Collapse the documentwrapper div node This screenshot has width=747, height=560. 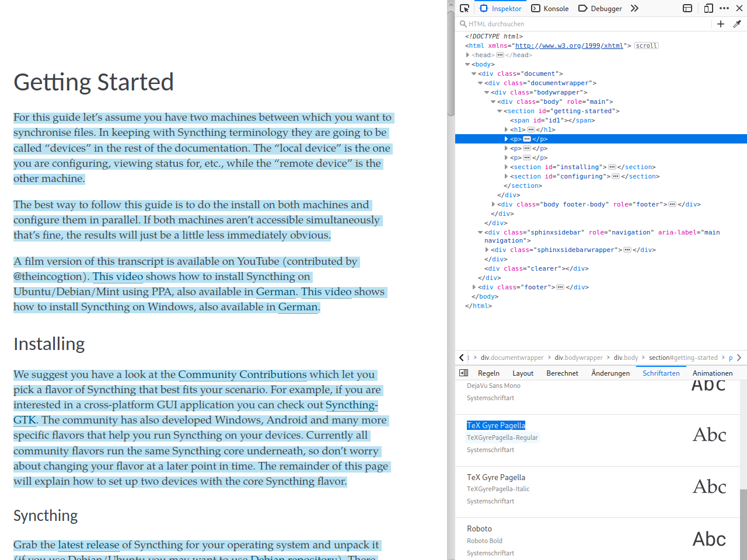click(480, 83)
